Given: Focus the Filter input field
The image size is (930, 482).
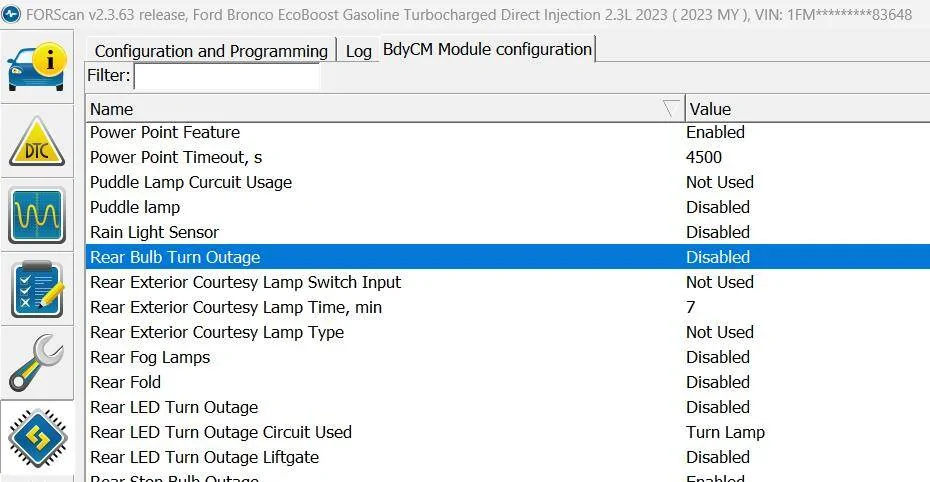Looking at the screenshot, I should pos(227,76).
